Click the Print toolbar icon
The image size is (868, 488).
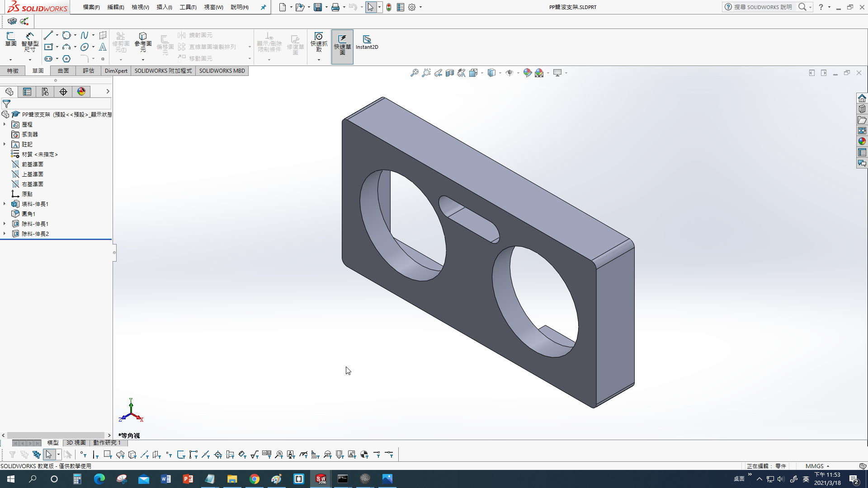tap(335, 7)
